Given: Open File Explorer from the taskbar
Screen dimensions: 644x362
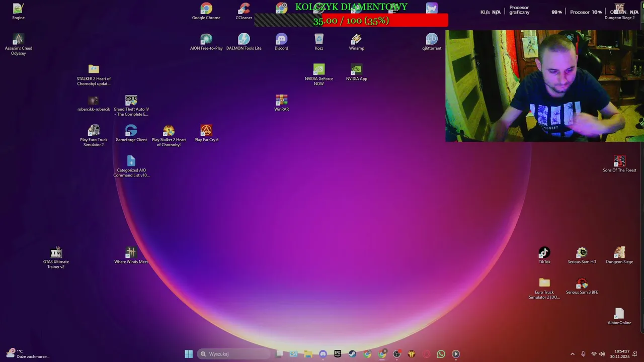Looking at the screenshot, I should tap(308, 354).
